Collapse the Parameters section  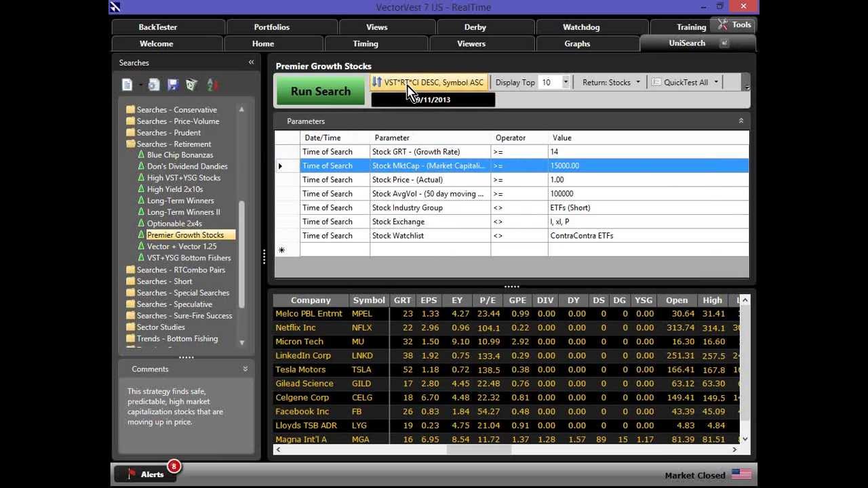coord(741,121)
